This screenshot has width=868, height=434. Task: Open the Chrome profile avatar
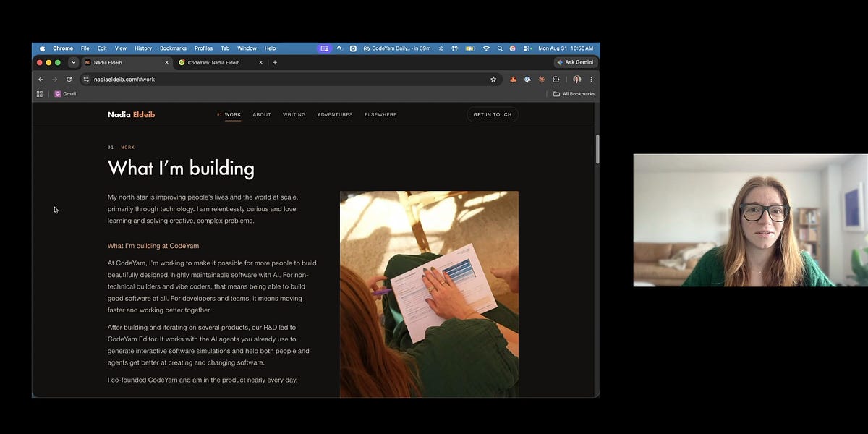576,80
